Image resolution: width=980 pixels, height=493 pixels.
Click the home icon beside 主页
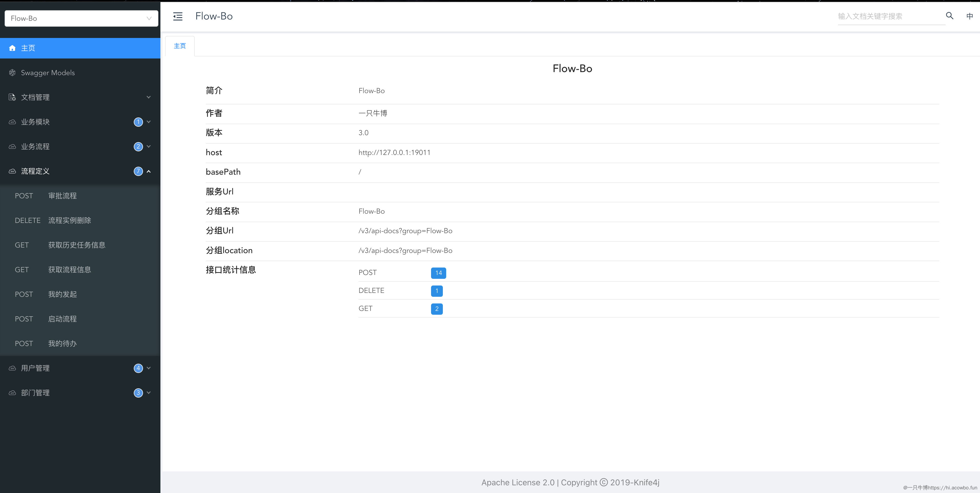[12, 48]
